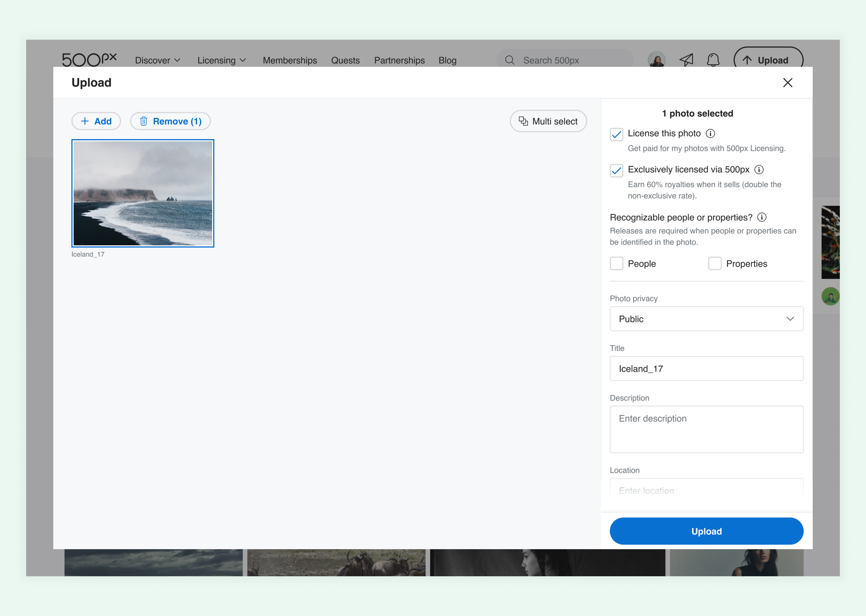The image size is (866, 616).
Task: Uncheck License this photo checkbox
Action: pos(616,134)
